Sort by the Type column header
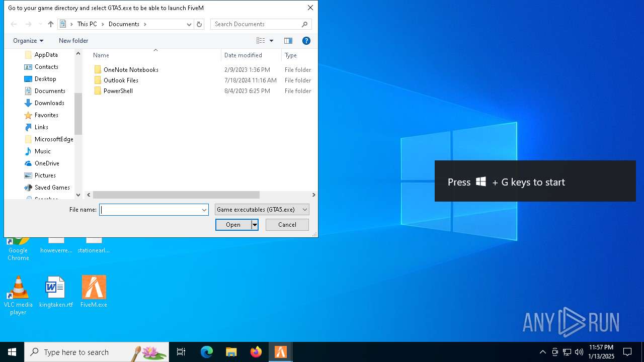The height and width of the screenshot is (362, 644). (291, 55)
